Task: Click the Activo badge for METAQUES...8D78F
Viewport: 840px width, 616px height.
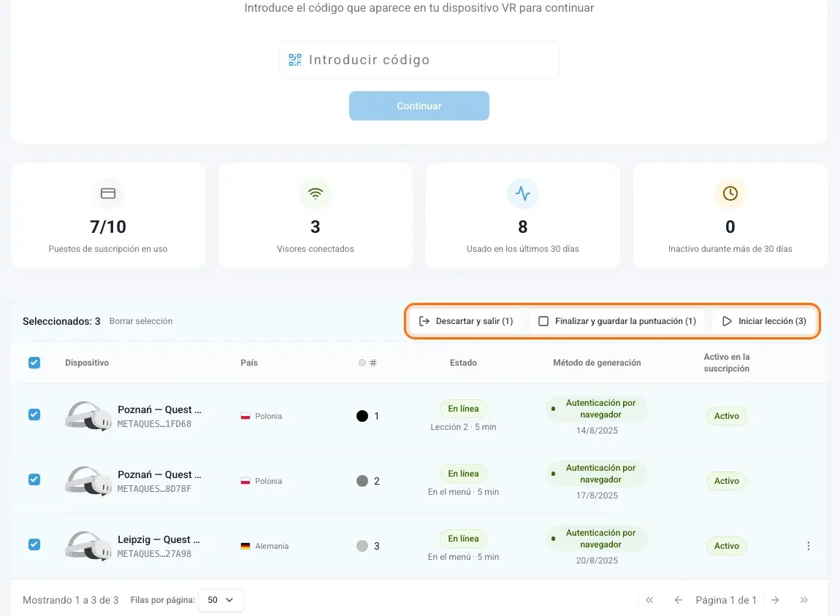Action: [x=727, y=480]
